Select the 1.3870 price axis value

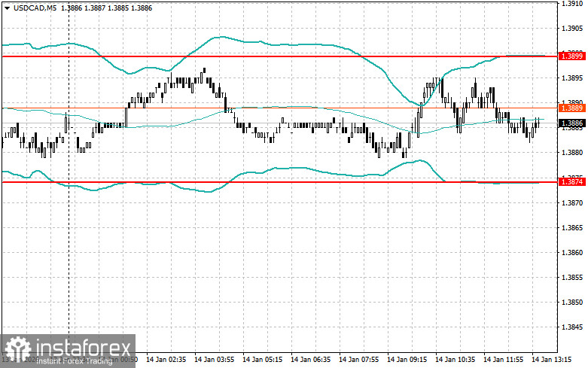coord(572,202)
